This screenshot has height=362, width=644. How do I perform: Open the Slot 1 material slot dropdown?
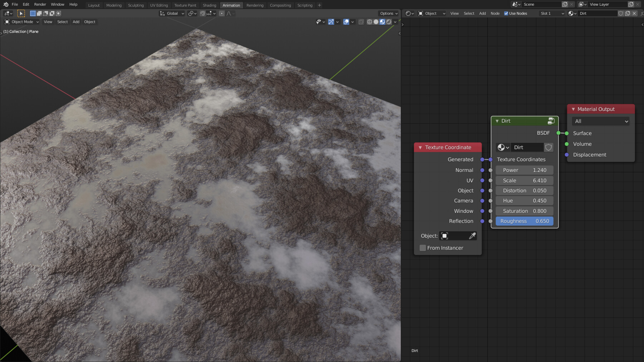(552, 14)
